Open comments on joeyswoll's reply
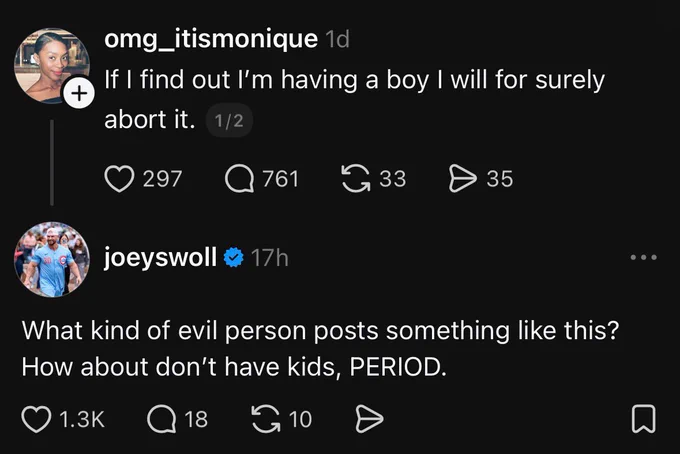Screen dimensions: 680x454 pos(162,419)
